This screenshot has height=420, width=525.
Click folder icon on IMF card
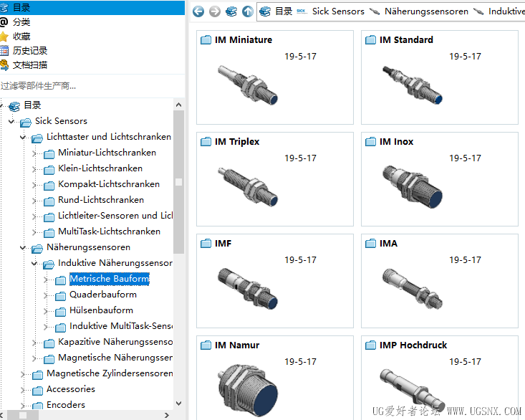pyautogui.click(x=206, y=244)
